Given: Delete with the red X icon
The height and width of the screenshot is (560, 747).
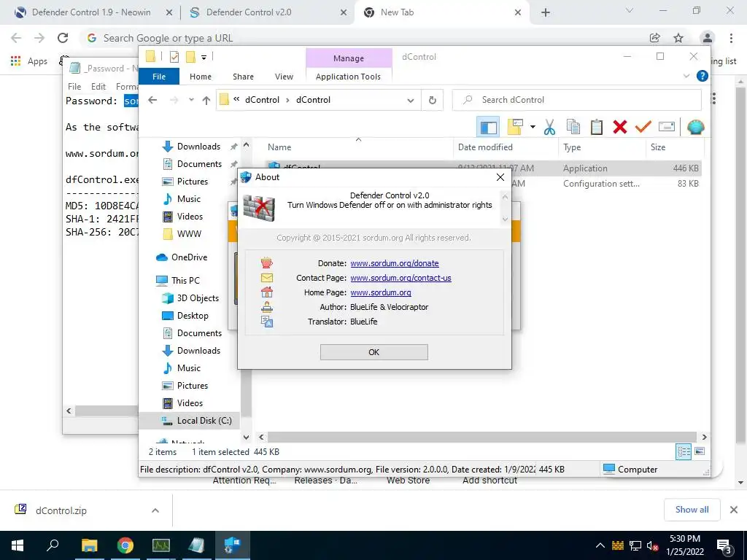Looking at the screenshot, I should pos(620,127).
